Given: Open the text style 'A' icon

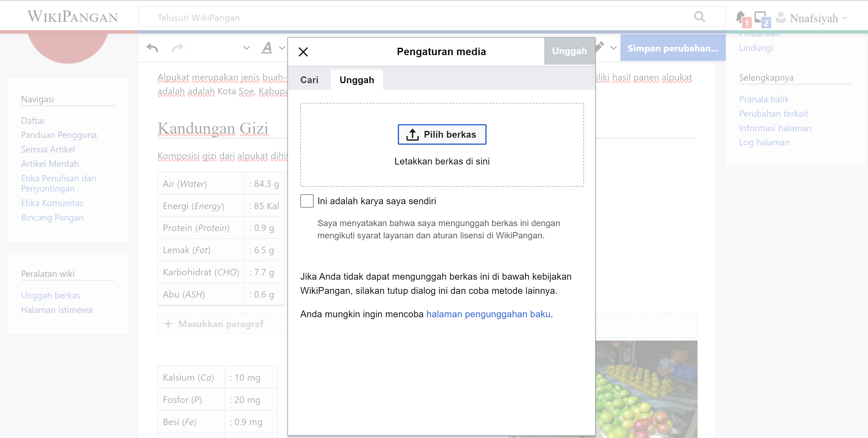Looking at the screenshot, I should [x=267, y=48].
